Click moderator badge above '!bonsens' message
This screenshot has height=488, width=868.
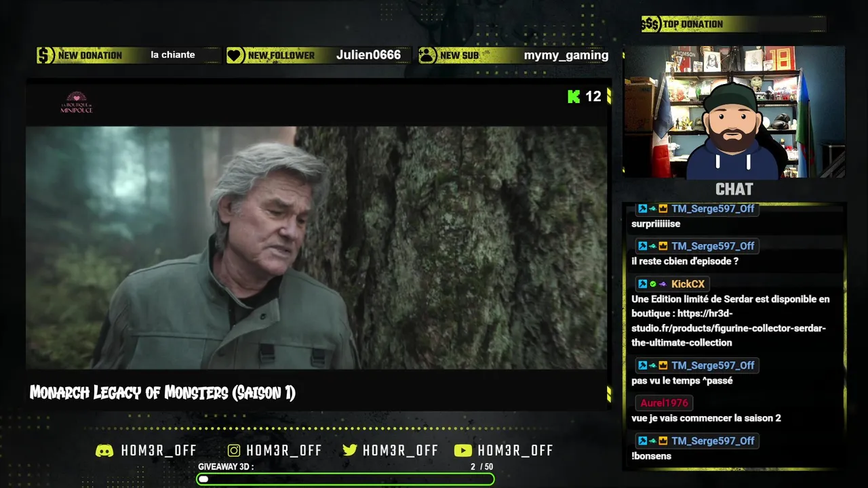coord(642,441)
